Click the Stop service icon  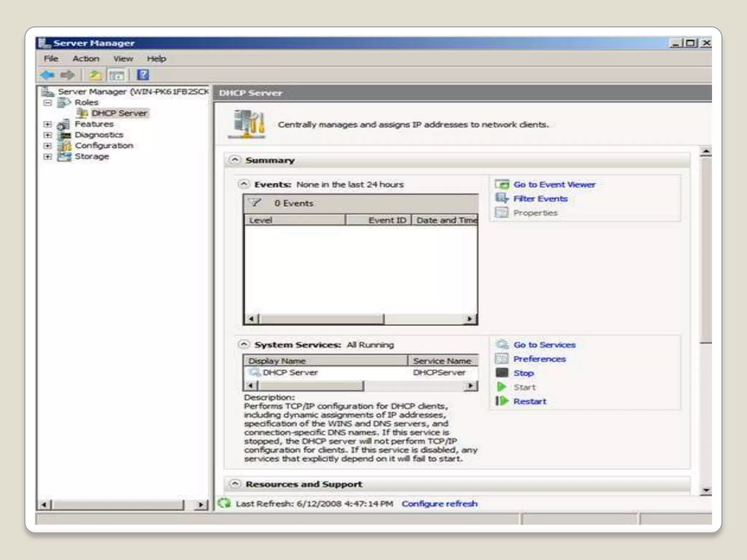(502, 373)
